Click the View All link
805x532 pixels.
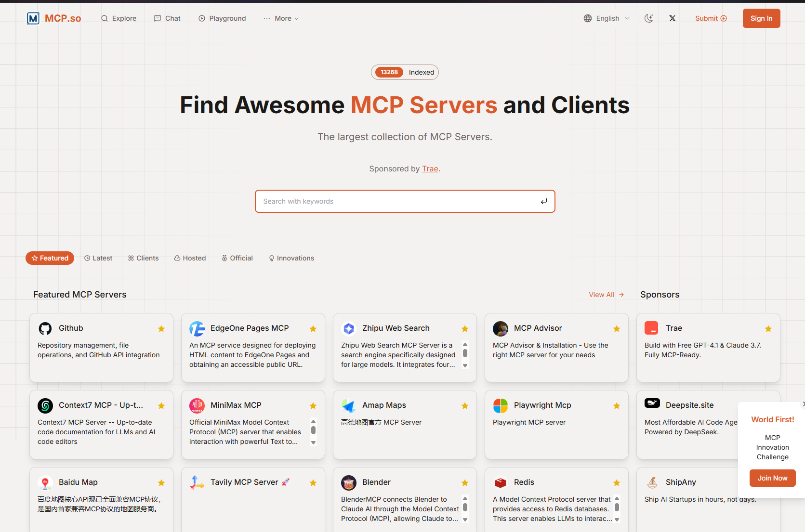pos(606,295)
